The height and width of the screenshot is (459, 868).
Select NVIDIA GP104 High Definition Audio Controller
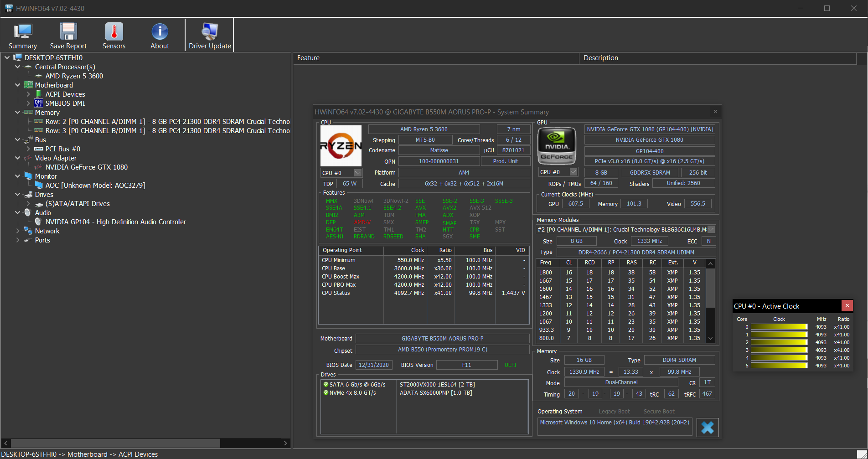point(116,222)
